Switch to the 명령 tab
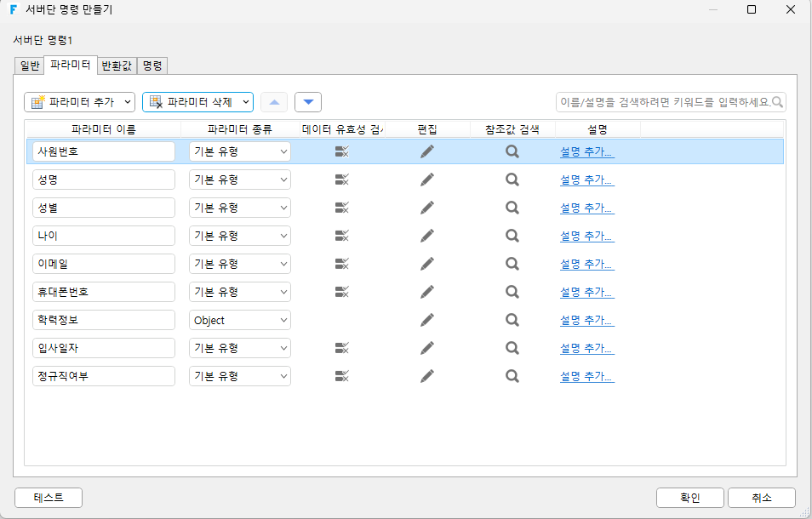 coord(152,66)
